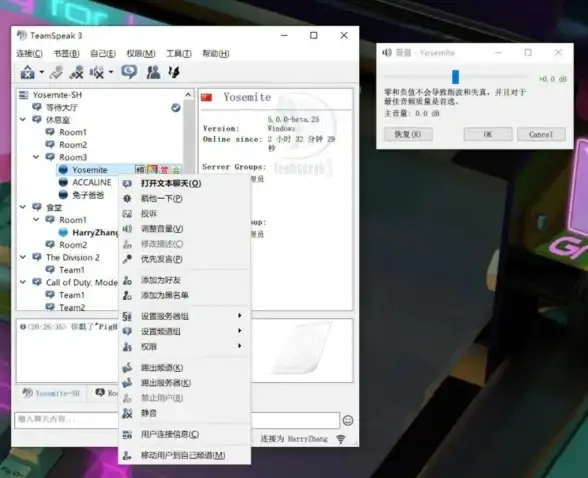
Task: Select Room2 under 休息室
Action: (73, 145)
